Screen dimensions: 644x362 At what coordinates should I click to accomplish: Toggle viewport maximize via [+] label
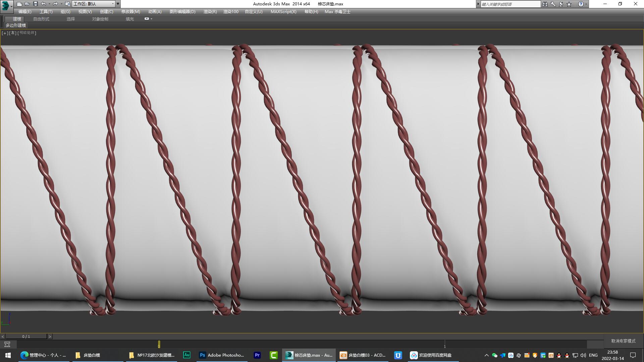coord(5,33)
